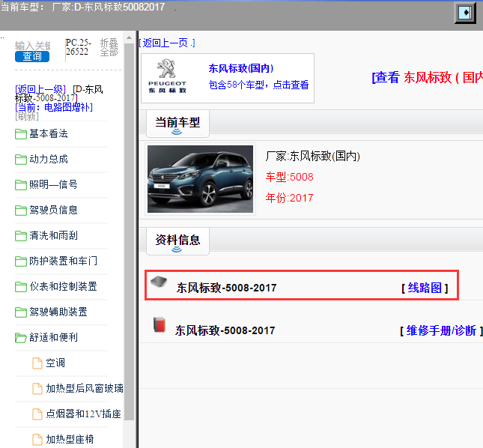This screenshot has height=448, width=483.
Task: Expand 清洗和雨刮 tree label
Action: click(x=53, y=236)
